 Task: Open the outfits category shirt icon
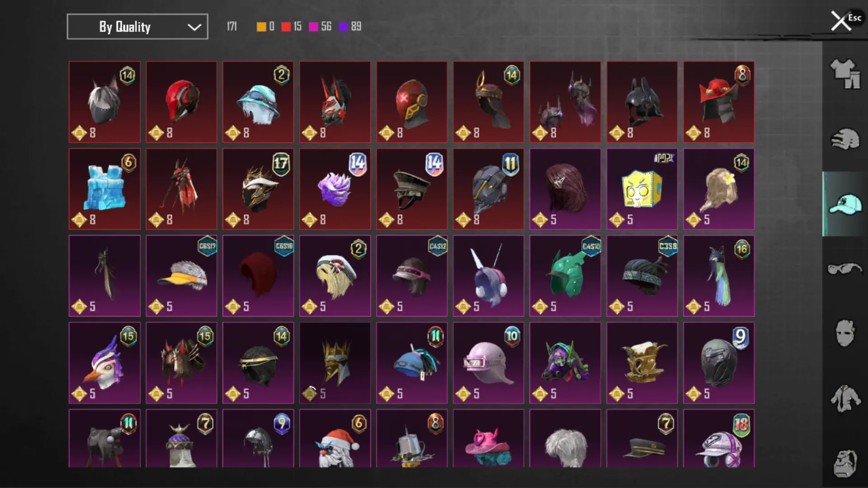point(845,74)
